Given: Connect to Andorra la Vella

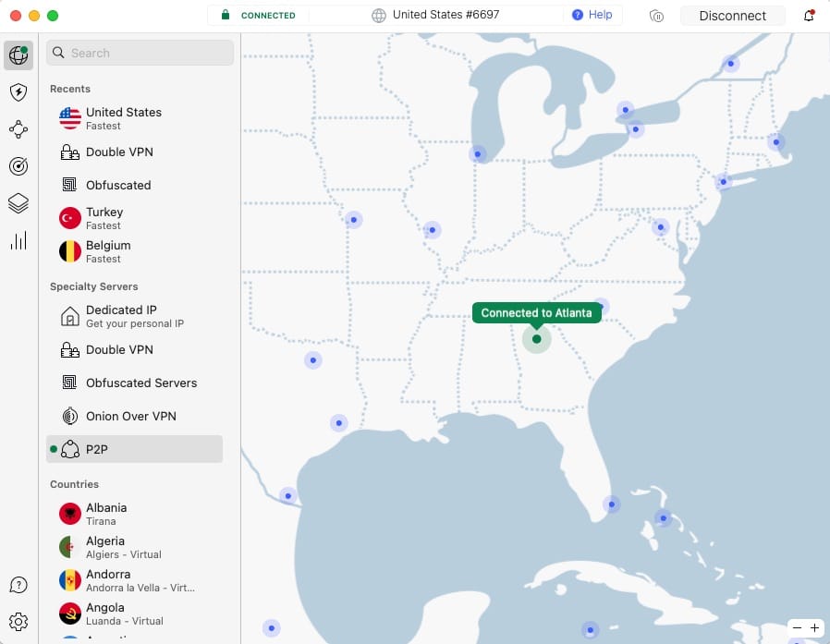Looking at the screenshot, I should point(135,580).
